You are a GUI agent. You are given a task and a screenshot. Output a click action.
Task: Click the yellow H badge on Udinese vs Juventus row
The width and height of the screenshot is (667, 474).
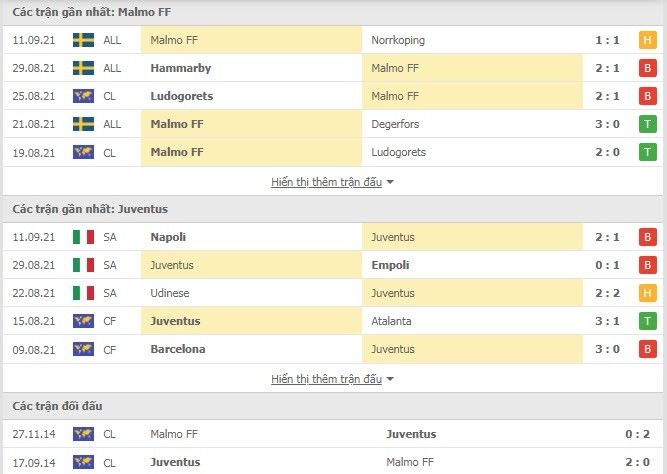click(x=647, y=293)
